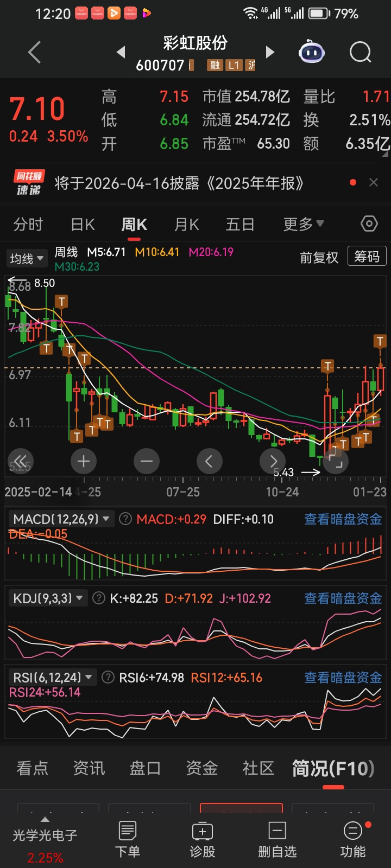Switch to 日K chart tab
This screenshot has height=868, width=391.
(x=83, y=224)
